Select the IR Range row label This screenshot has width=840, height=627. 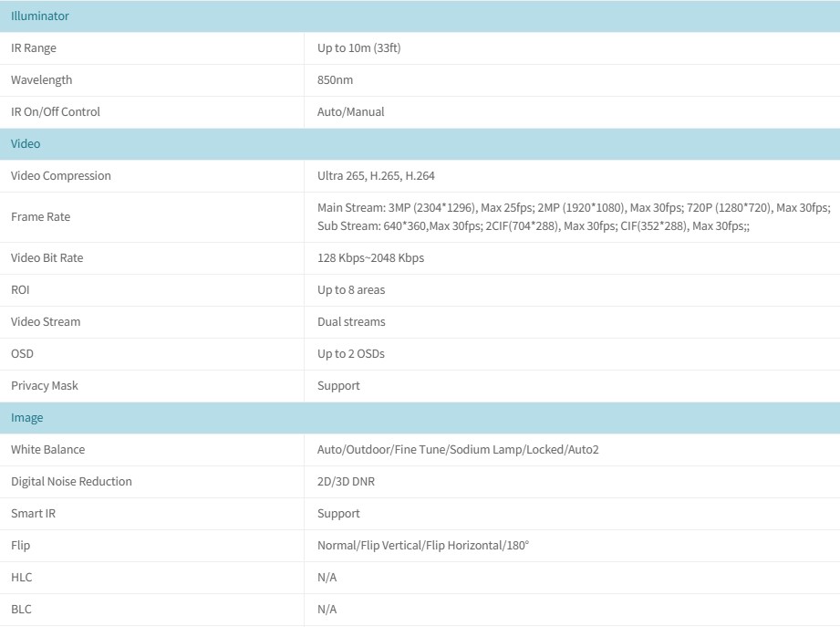(34, 48)
